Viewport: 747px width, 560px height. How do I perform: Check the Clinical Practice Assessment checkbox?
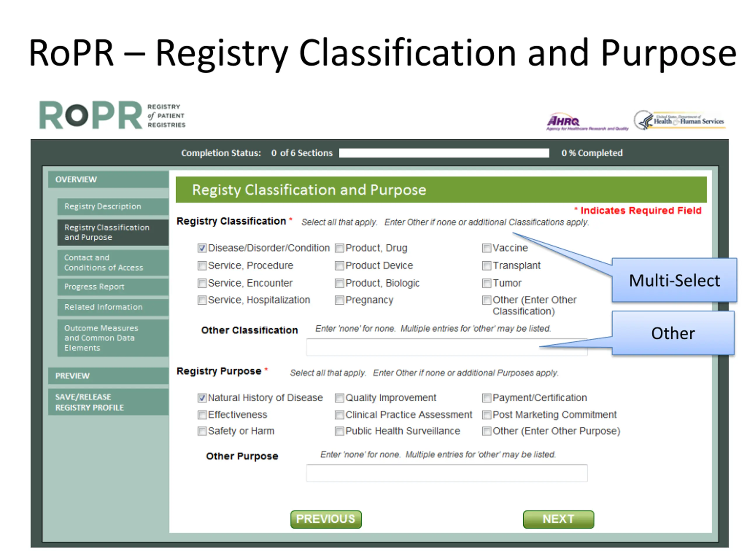[x=339, y=415]
